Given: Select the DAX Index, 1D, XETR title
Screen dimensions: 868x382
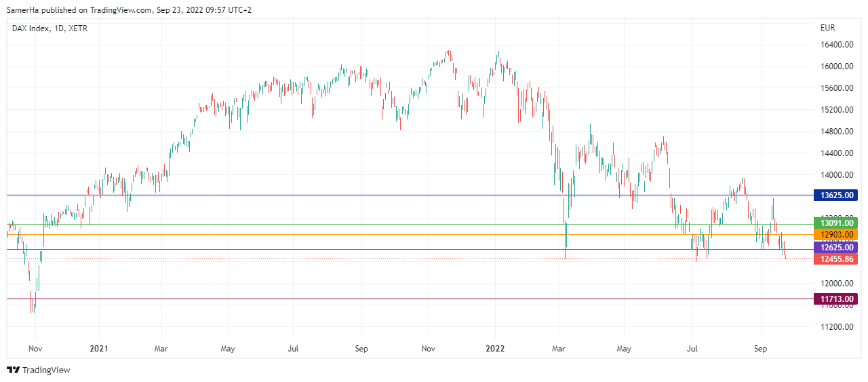Looking at the screenshot, I should click(x=50, y=28).
